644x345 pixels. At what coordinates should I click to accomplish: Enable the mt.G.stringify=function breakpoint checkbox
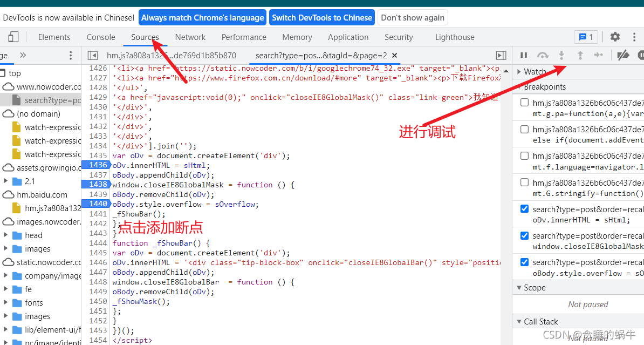(524, 182)
